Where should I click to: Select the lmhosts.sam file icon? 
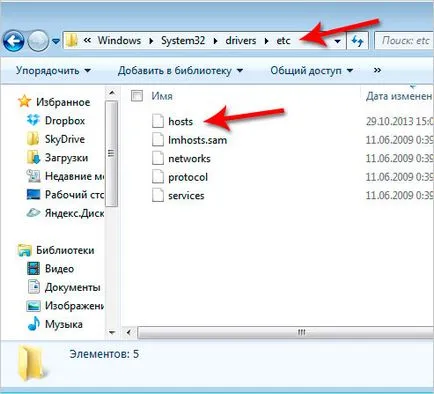coord(158,139)
